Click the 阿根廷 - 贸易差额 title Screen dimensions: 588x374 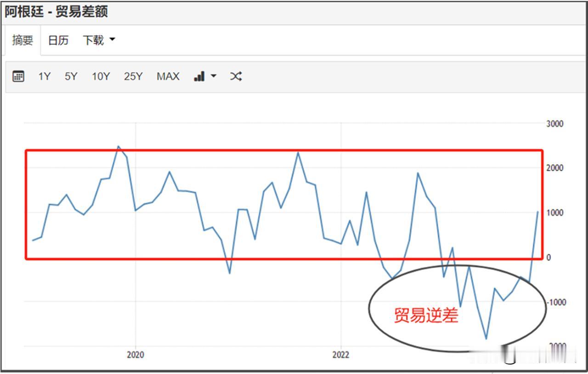click(x=57, y=11)
